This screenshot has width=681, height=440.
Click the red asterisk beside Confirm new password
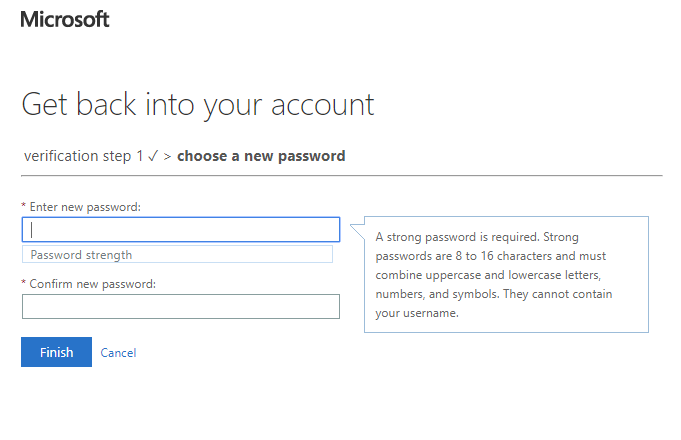pyautogui.click(x=23, y=284)
